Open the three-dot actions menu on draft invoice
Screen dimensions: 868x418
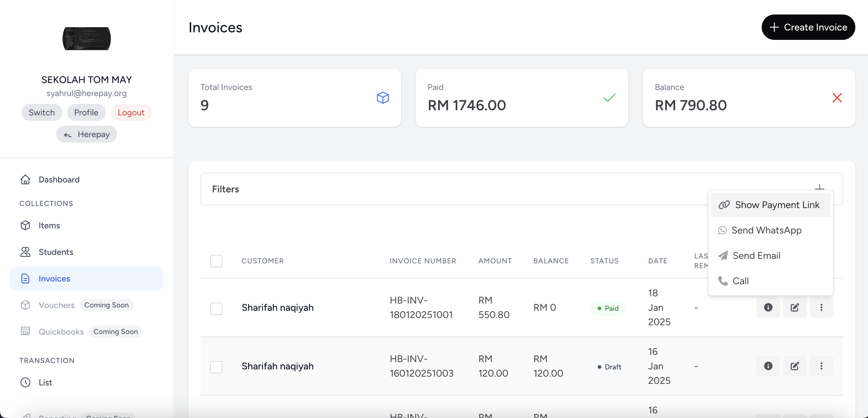821,366
